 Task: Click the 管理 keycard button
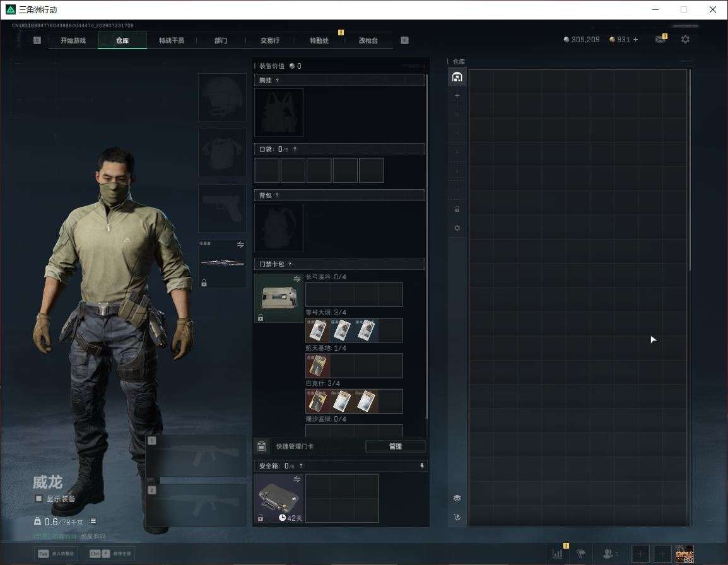(x=395, y=446)
